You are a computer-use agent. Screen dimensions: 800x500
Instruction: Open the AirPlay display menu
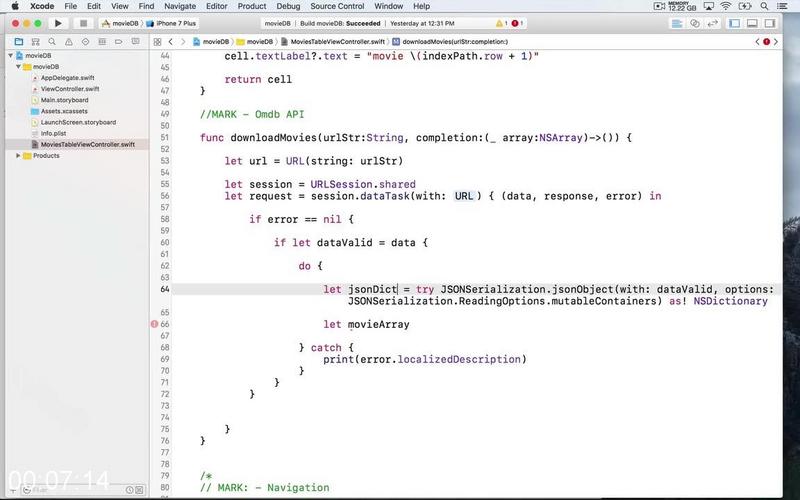(x=708, y=6)
